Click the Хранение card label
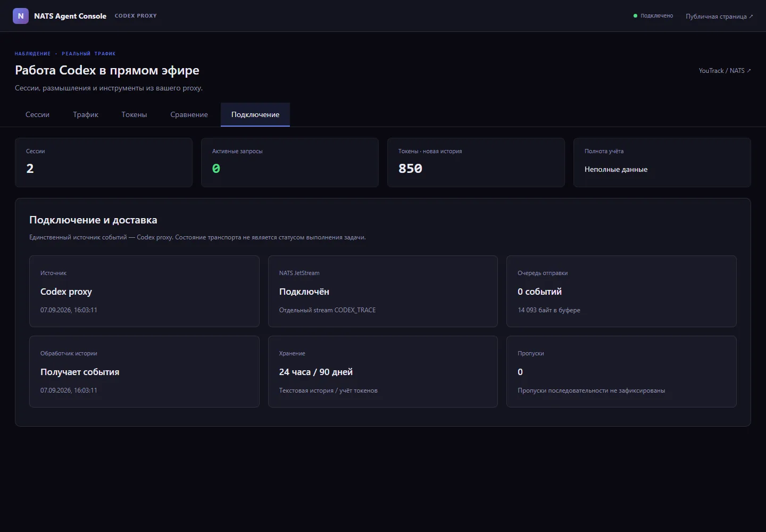766x532 pixels. pos(292,353)
